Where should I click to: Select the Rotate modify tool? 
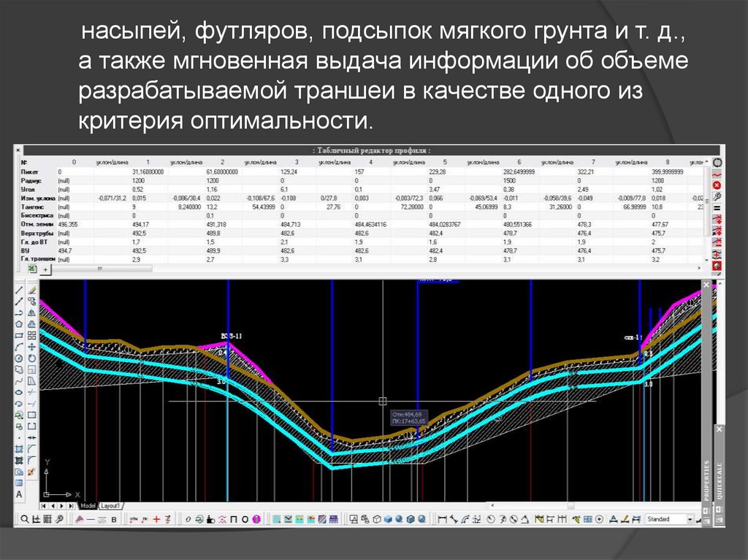31,358
